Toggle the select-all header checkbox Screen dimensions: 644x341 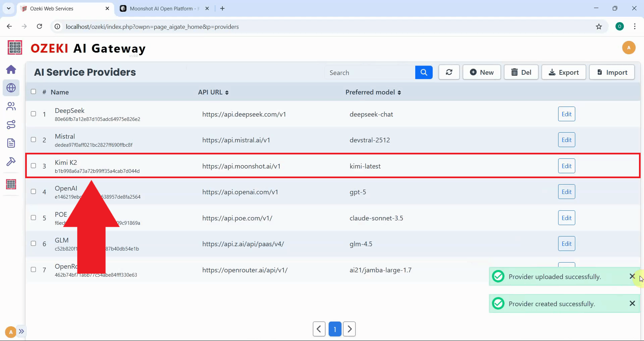point(34,92)
